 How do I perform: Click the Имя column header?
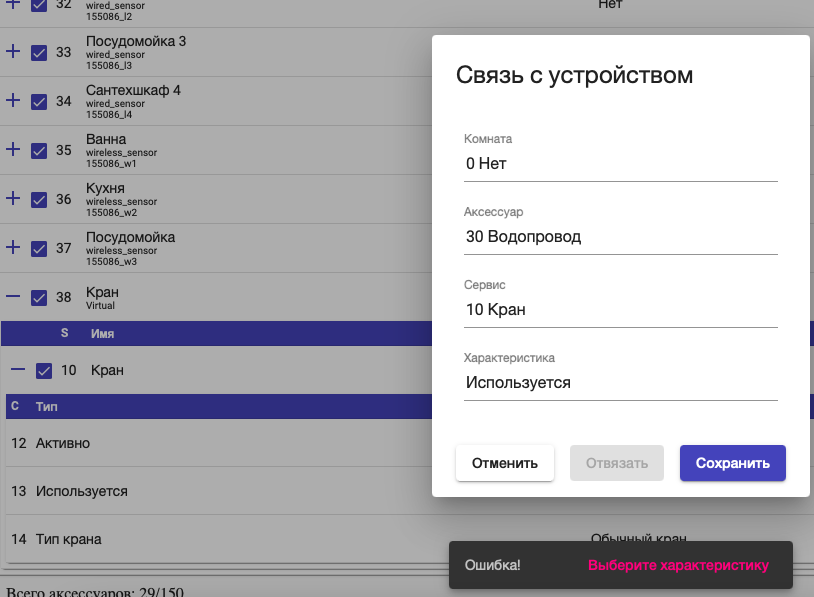(102, 334)
